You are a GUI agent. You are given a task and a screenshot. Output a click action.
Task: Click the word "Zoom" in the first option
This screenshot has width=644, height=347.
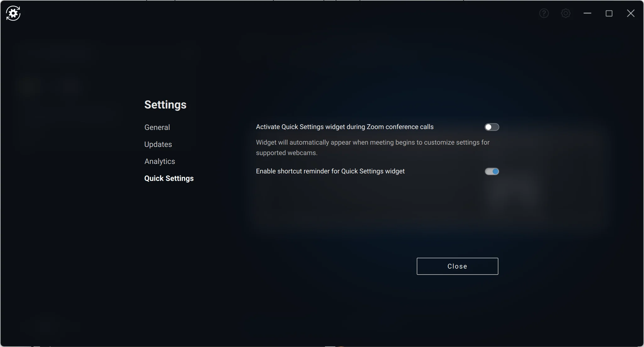tap(375, 127)
